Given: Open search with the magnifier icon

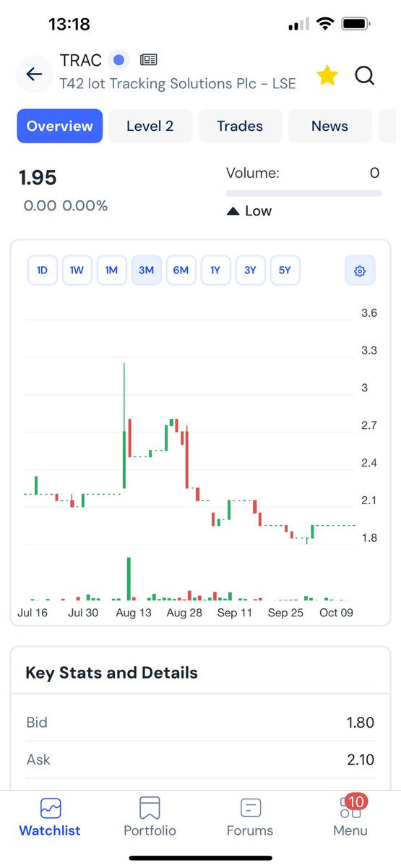Looking at the screenshot, I should click(x=365, y=75).
